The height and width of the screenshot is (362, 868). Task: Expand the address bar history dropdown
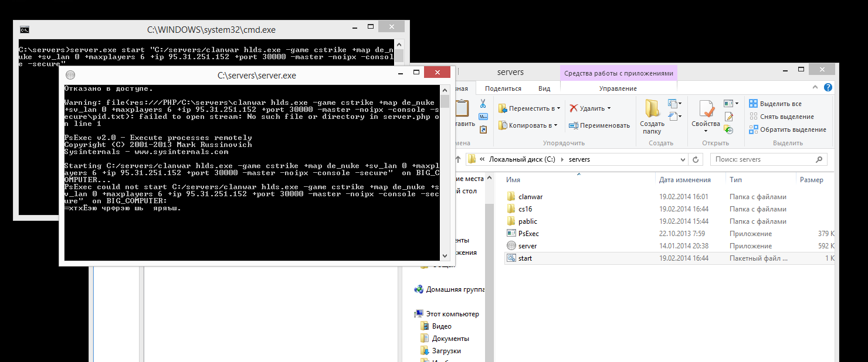[683, 159]
